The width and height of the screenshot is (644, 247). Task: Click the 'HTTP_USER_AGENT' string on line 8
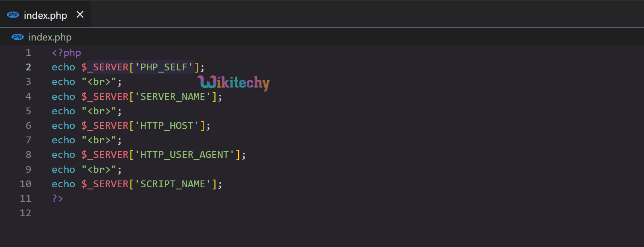tap(184, 155)
